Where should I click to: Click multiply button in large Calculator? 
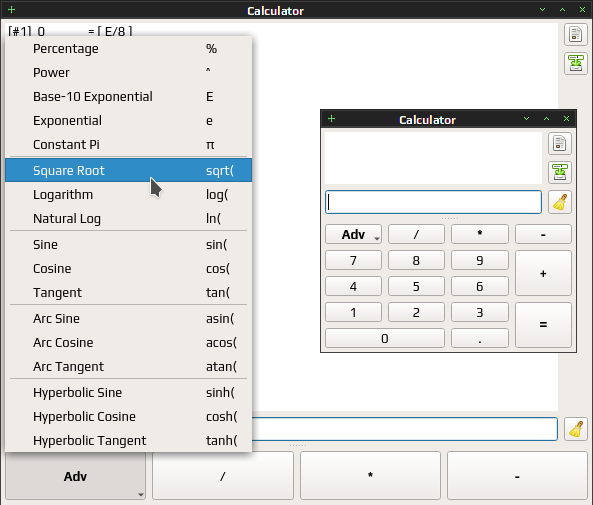coord(370,476)
